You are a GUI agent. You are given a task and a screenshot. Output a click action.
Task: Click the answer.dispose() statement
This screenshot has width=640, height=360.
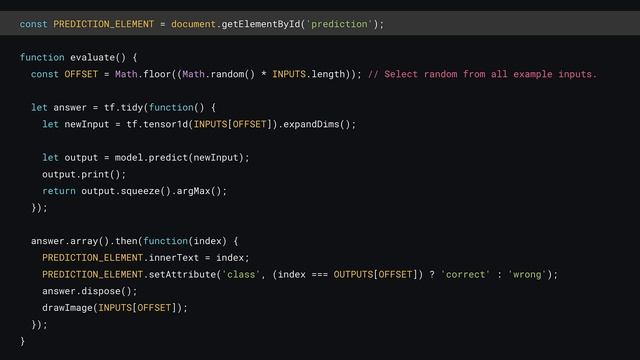[89, 291]
